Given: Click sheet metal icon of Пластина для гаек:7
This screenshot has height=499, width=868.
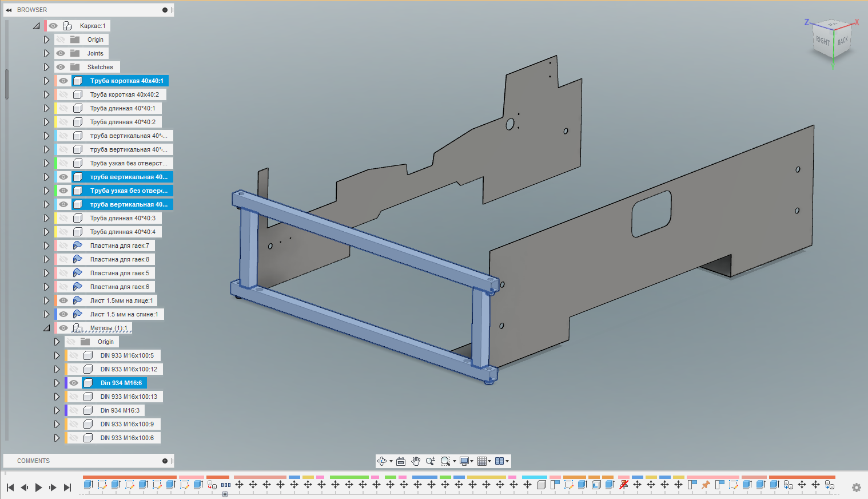Looking at the screenshot, I should pos(78,245).
